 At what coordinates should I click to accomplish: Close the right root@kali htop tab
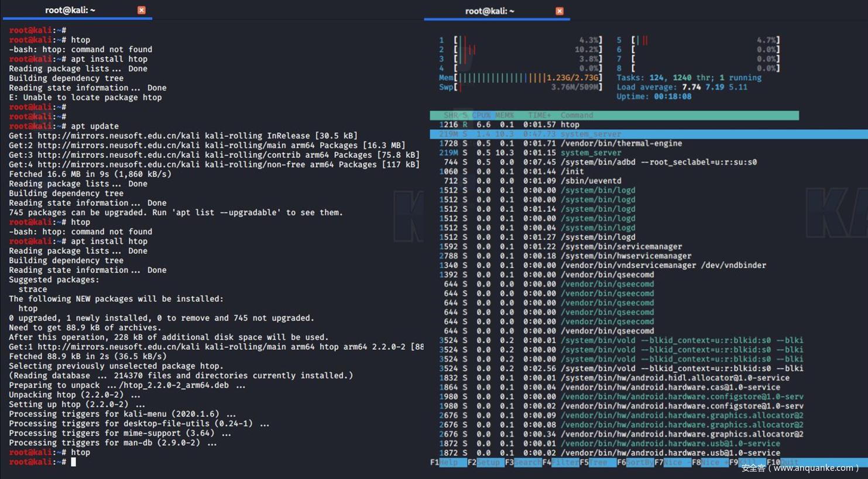point(559,11)
